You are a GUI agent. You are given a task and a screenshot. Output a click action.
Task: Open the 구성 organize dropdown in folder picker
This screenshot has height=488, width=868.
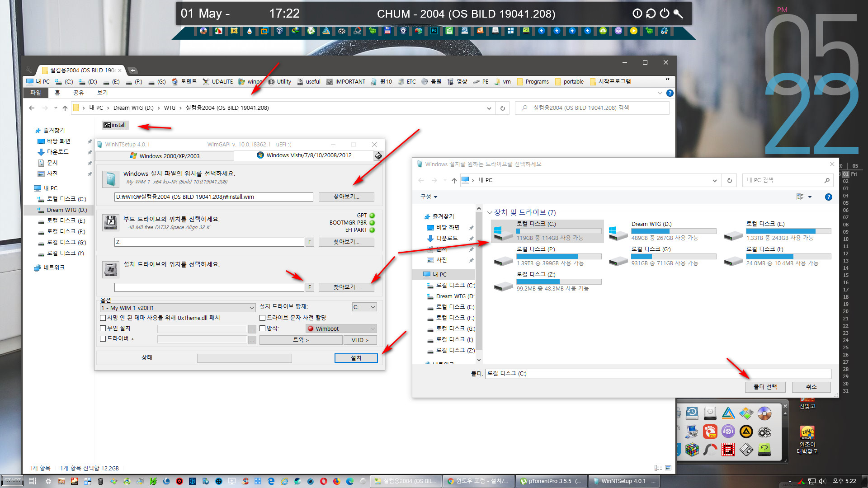[429, 197]
